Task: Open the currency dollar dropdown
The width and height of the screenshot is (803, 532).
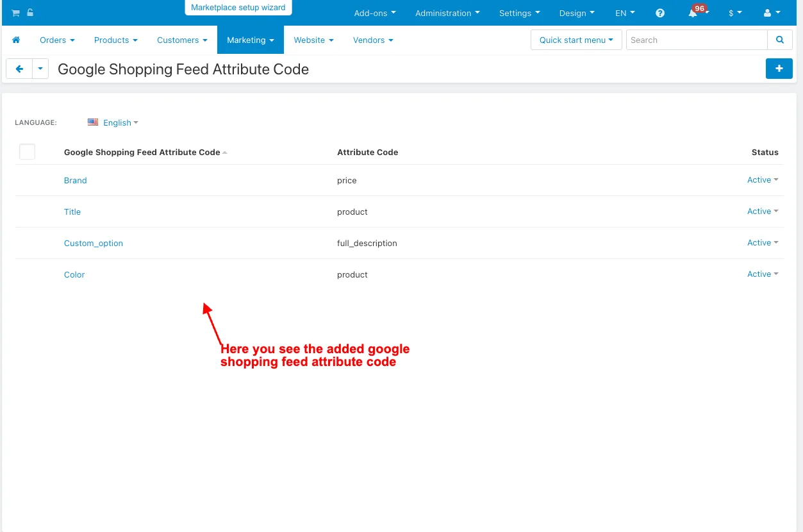Action: coord(735,13)
